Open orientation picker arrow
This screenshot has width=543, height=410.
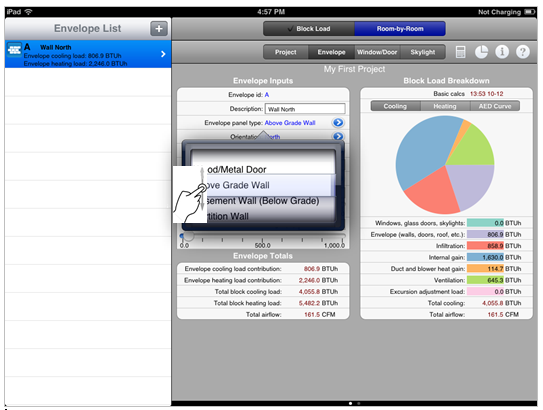(338, 136)
